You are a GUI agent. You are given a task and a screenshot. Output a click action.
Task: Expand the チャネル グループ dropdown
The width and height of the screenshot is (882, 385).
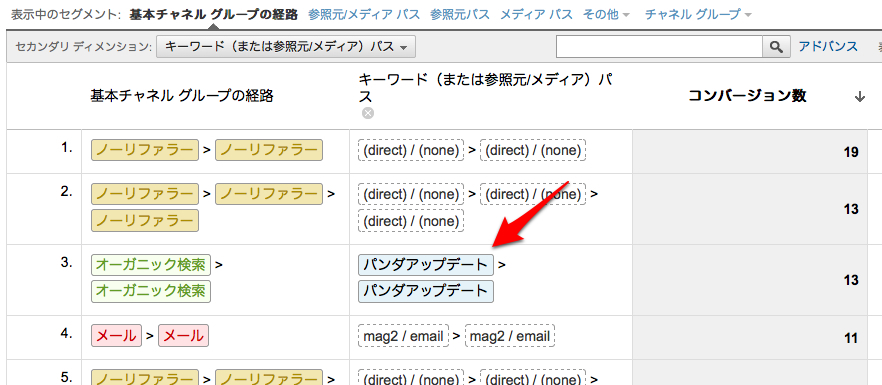[698, 15]
